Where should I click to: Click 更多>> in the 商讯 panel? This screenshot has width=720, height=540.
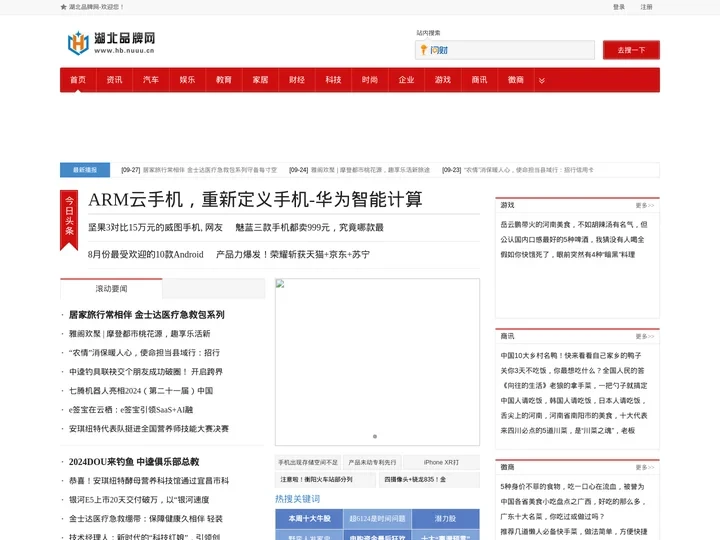(645, 336)
